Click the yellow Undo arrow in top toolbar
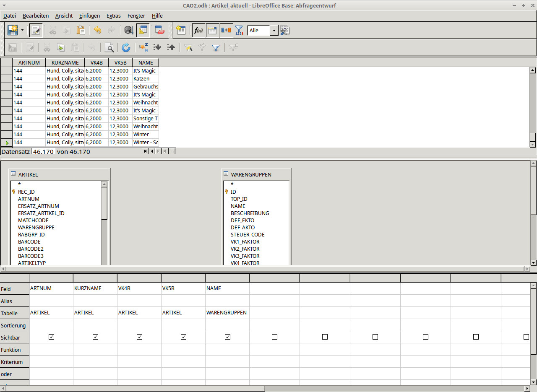This screenshot has width=537, height=392. pyautogui.click(x=97, y=30)
